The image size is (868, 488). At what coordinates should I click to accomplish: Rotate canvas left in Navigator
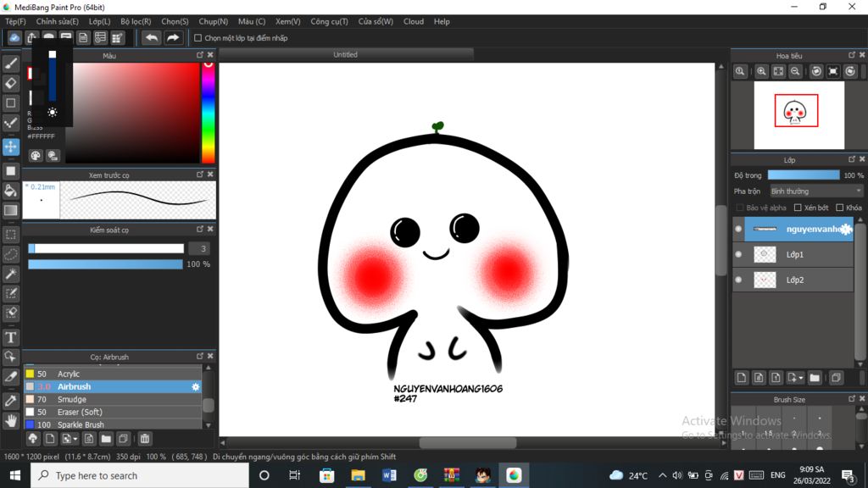(x=816, y=71)
